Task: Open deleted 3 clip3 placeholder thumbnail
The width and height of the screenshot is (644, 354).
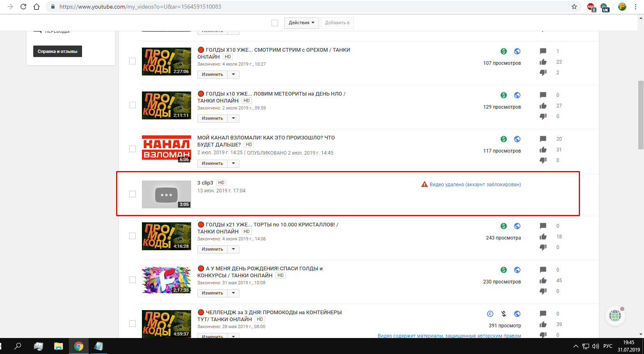Action: (x=167, y=194)
